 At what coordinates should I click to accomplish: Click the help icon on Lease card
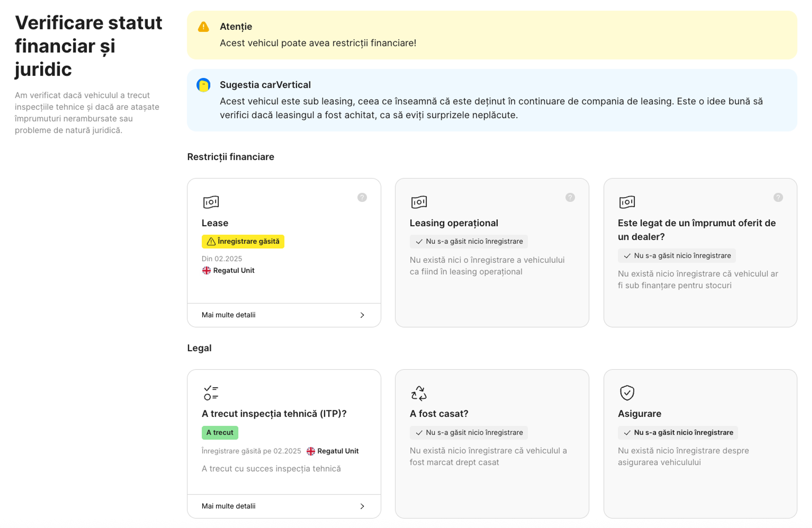coord(362,197)
